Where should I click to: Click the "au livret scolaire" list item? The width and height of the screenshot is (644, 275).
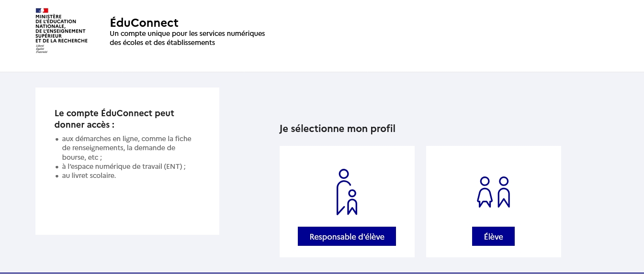click(89, 176)
